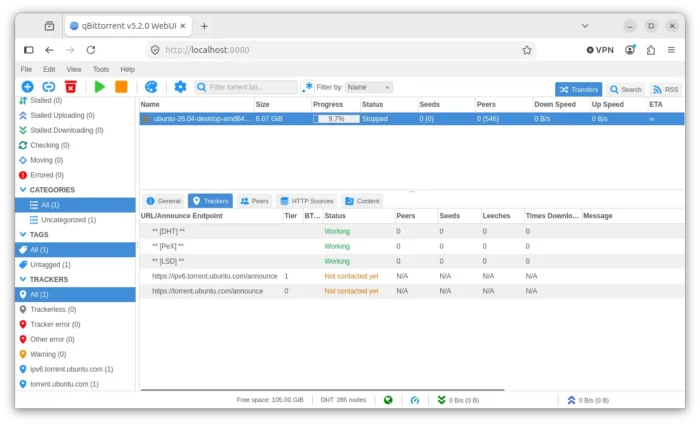Open the Tools menu
700x425 pixels.
click(101, 69)
